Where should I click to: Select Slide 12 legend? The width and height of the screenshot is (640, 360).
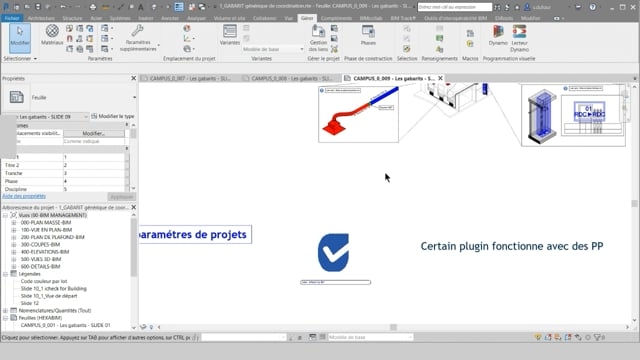[x=30, y=303]
